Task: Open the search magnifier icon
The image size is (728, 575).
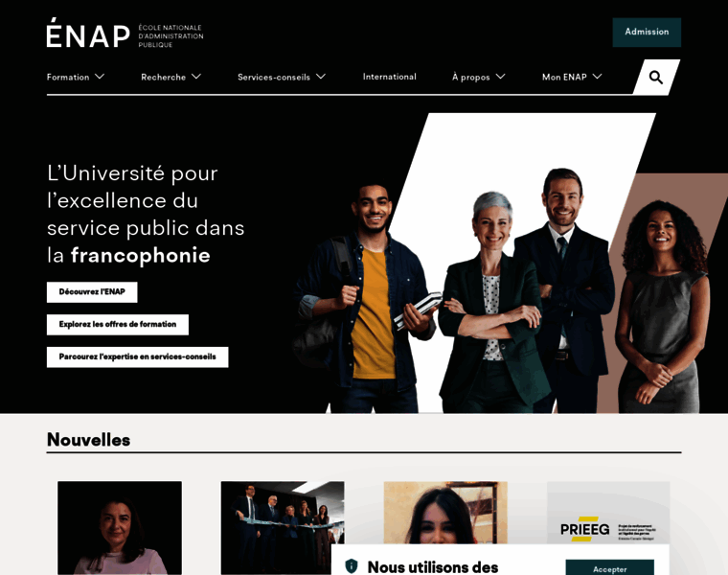Action: (656, 77)
